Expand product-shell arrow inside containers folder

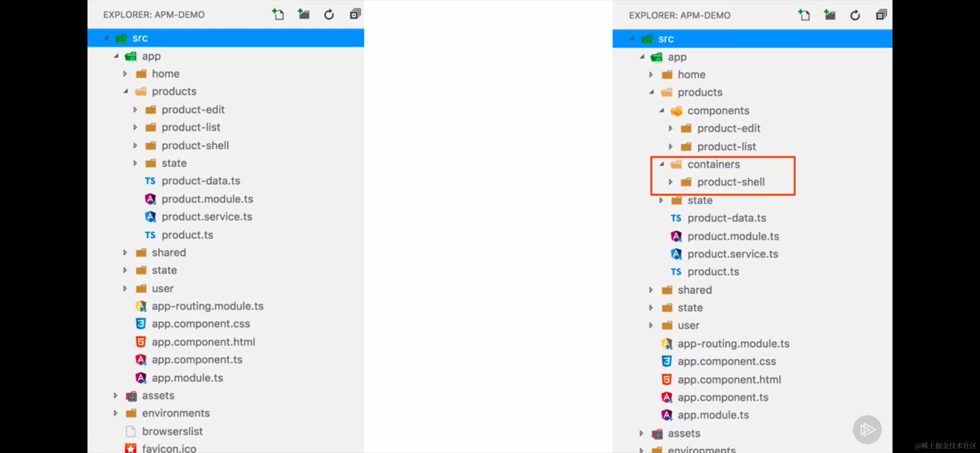click(x=671, y=182)
